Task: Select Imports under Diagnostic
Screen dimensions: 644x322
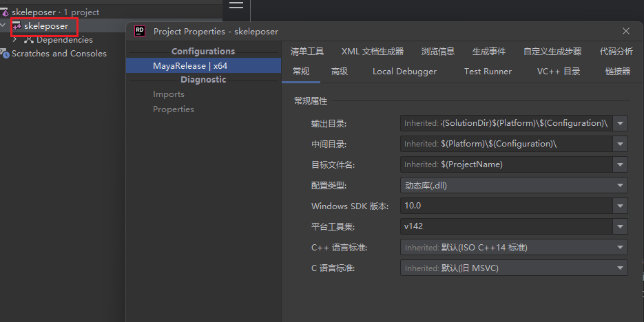Action: click(x=168, y=94)
